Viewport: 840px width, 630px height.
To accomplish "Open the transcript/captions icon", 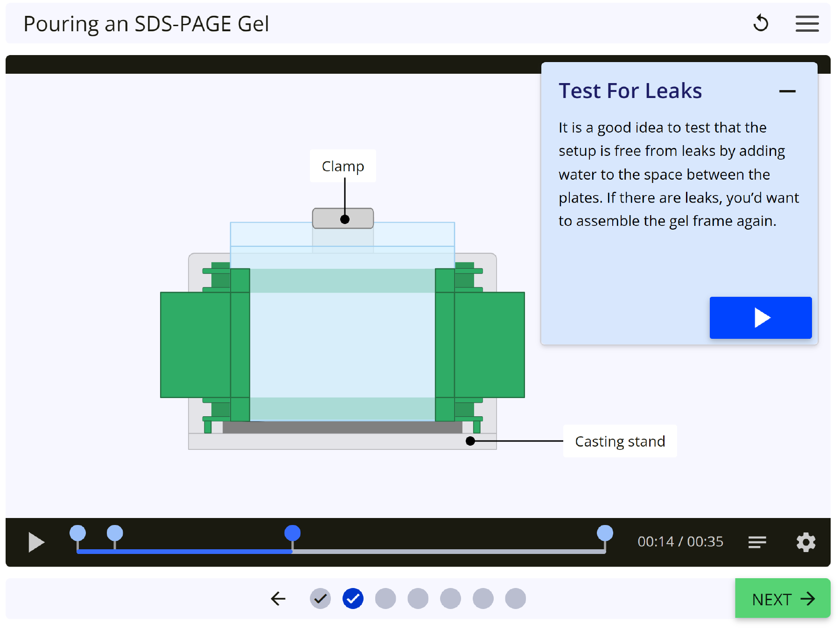I will pos(757,542).
